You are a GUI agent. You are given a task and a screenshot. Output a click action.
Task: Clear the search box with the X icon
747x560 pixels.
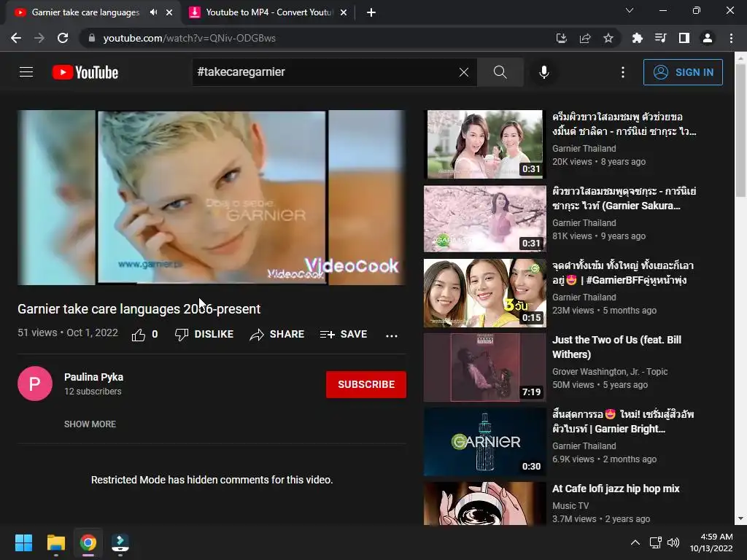pos(463,72)
